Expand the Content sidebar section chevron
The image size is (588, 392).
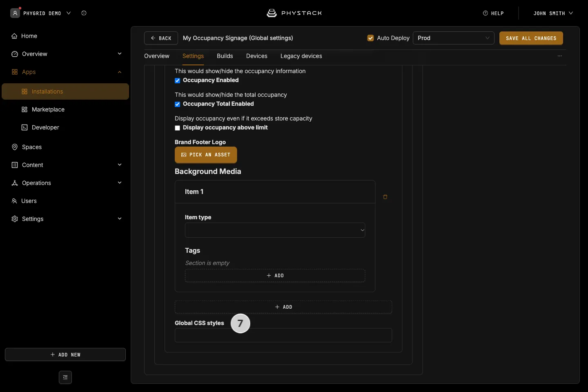click(x=120, y=165)
